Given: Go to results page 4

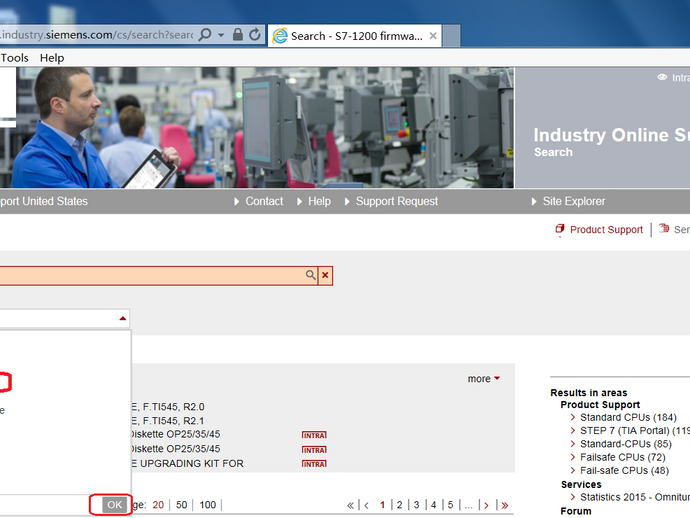Looking at the screenshot, I should click(433, 505).
